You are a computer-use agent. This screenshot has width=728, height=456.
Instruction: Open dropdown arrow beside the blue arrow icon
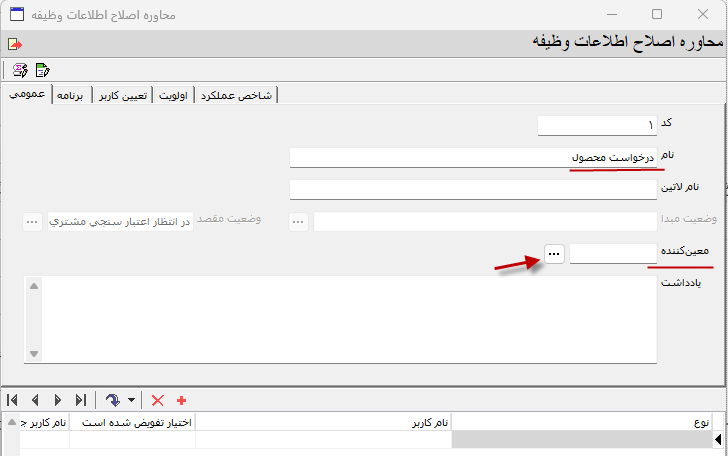[x=131, y=400]
